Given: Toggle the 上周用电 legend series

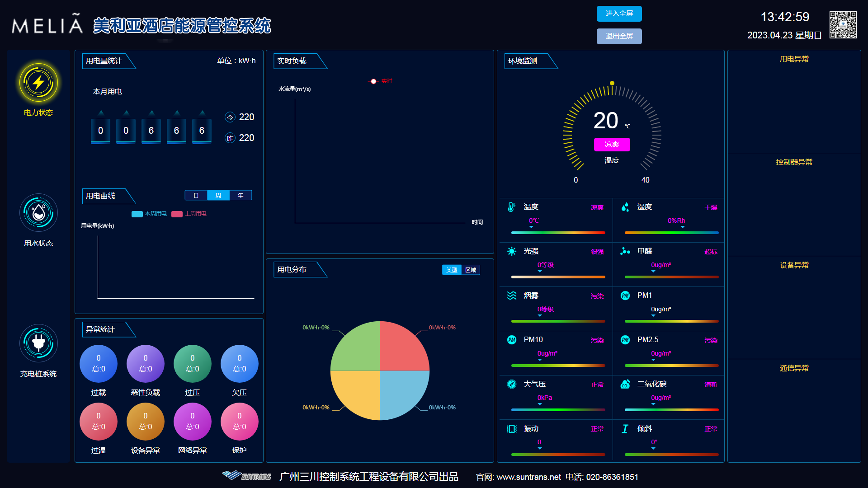Looking at the screenshot, I should 189,214.
